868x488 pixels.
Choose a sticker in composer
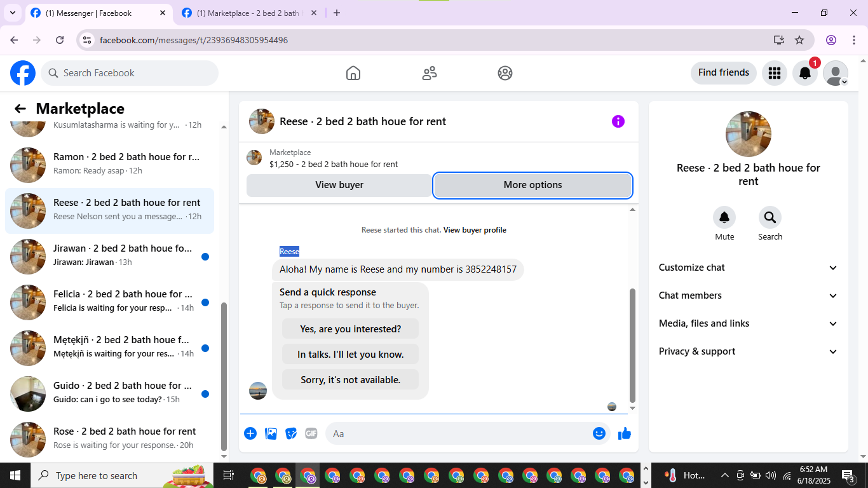tap(291, 433)
